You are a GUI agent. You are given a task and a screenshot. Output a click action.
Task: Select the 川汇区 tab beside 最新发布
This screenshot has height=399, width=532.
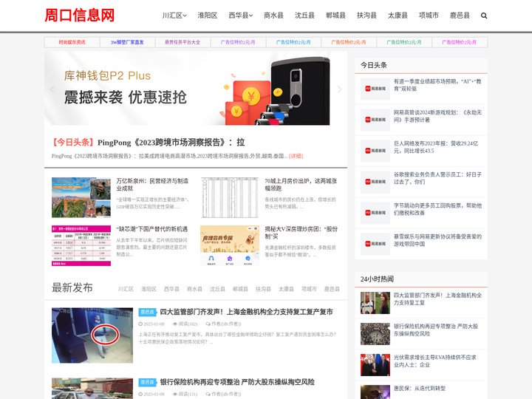pos(126,289)
